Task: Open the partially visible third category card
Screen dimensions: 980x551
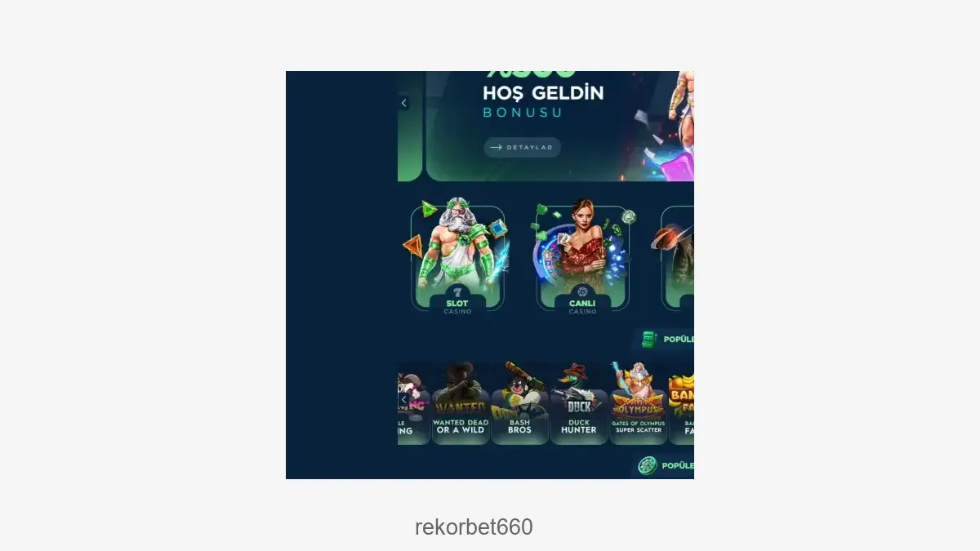Action: [x=677, y=258]
